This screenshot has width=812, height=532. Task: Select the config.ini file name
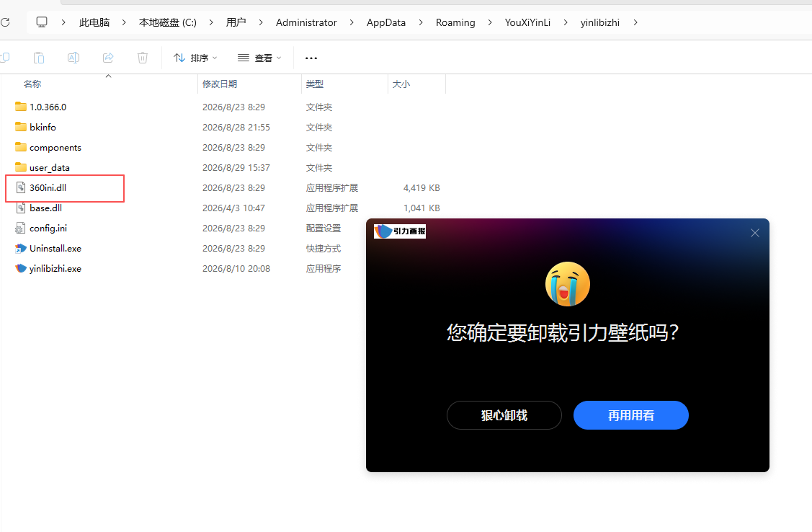[x=48, y=228]
